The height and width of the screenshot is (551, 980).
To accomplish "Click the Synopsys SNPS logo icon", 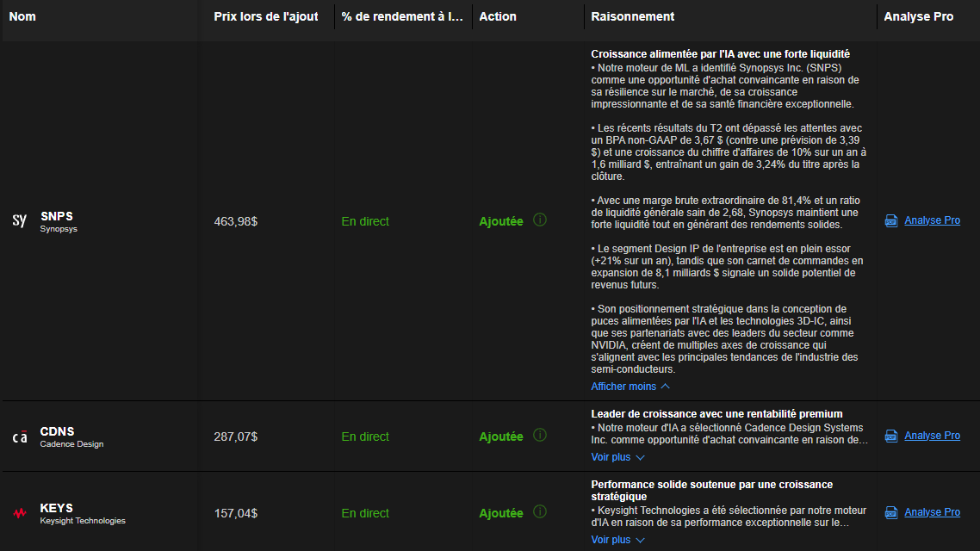I will (x=19, y=220).
